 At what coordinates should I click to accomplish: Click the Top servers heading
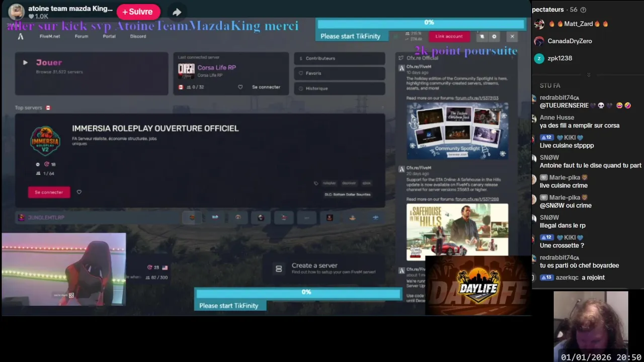click(28, 108)
